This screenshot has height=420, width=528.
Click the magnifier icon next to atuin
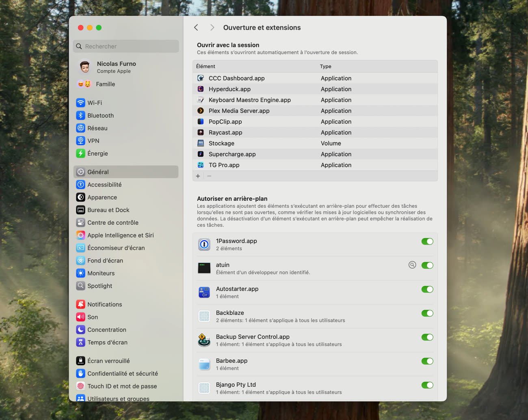[x=412, y=265]
